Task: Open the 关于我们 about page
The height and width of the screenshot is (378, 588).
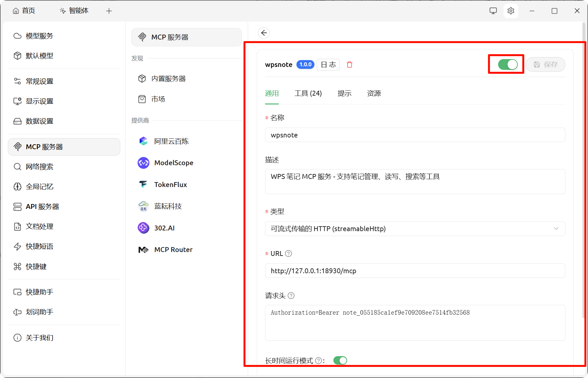Action: pos(64,338)
